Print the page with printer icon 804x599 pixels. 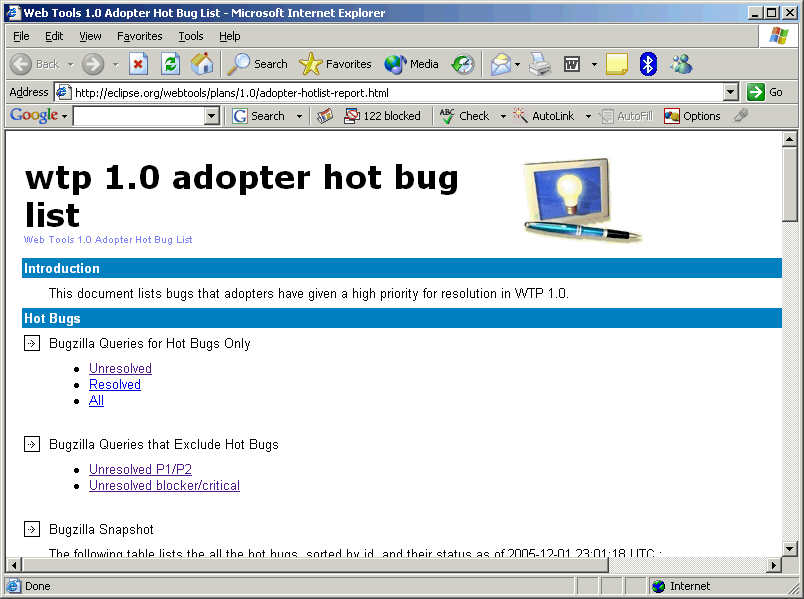click(x=540, y=64)
